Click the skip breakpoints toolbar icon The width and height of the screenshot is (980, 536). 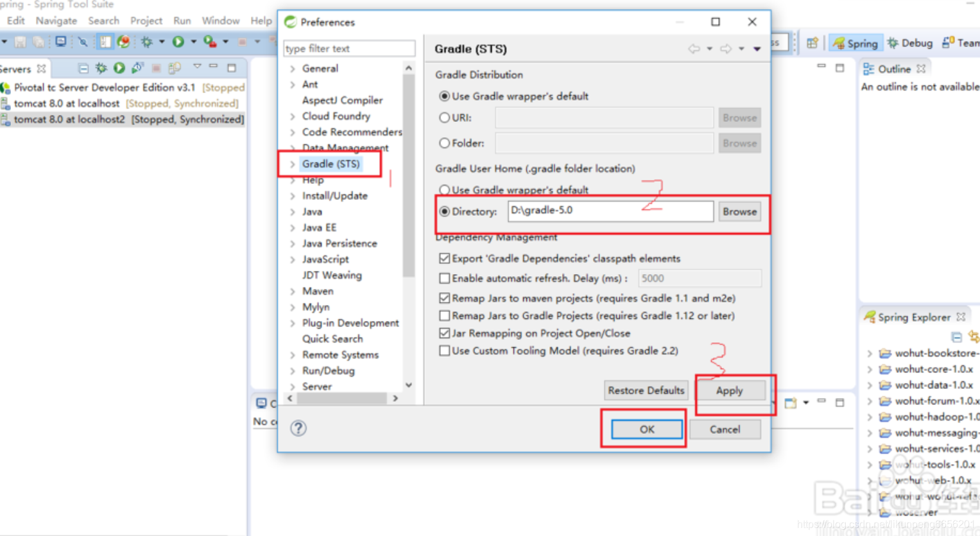click(83, 42)
